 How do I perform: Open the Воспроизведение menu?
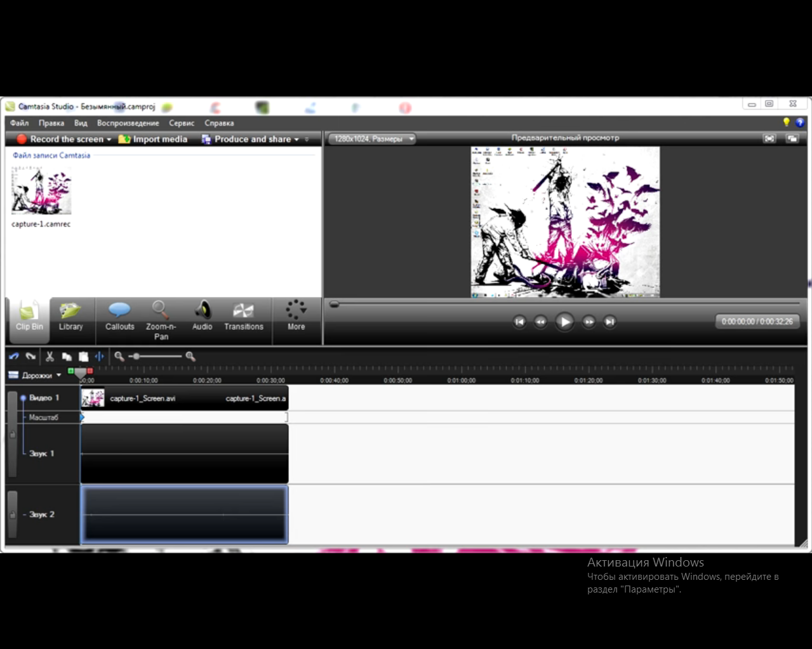128,123
